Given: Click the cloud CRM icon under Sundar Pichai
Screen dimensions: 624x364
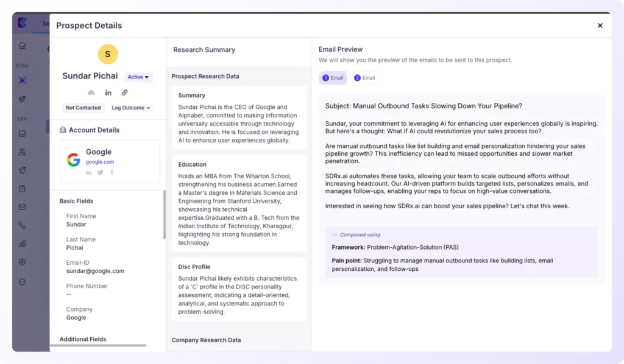Looking at the screenshot, I should [91, 93].
